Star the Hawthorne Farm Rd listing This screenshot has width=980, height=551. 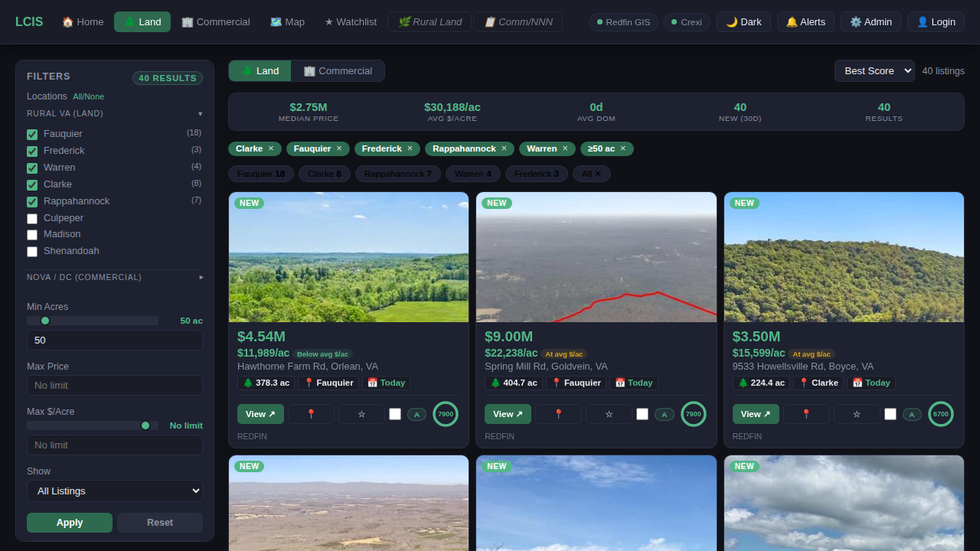(361, 414)
